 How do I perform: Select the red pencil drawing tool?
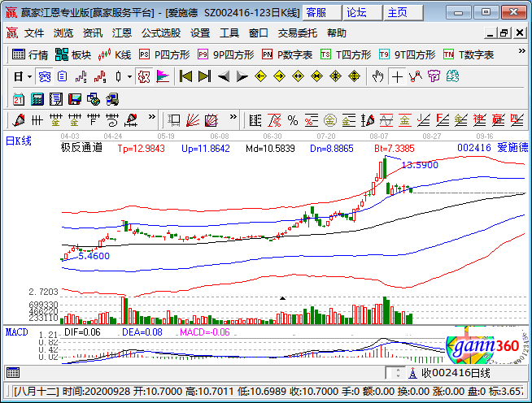tap(19, 120)
